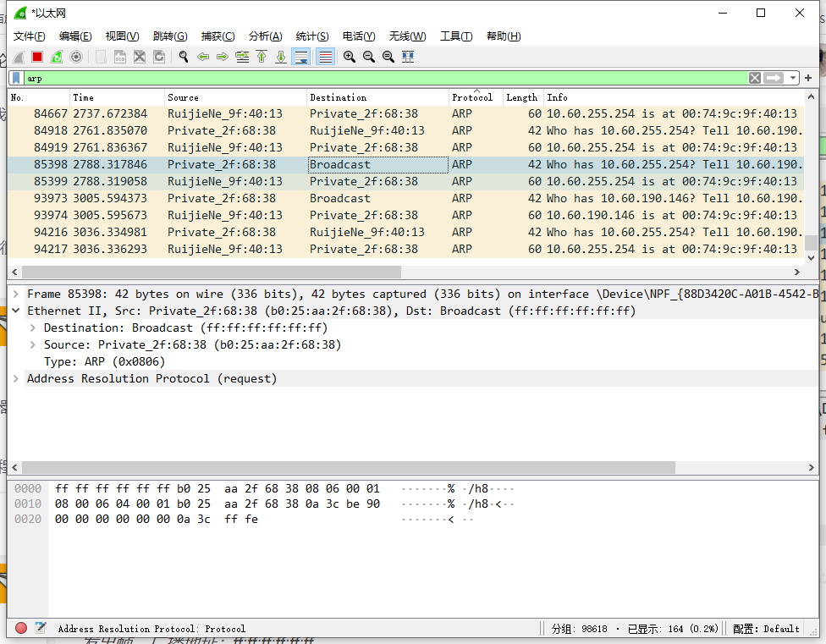The image size is (826, 644).
Task: Open the 捕获(C) menu
Action: click(218, 36)
